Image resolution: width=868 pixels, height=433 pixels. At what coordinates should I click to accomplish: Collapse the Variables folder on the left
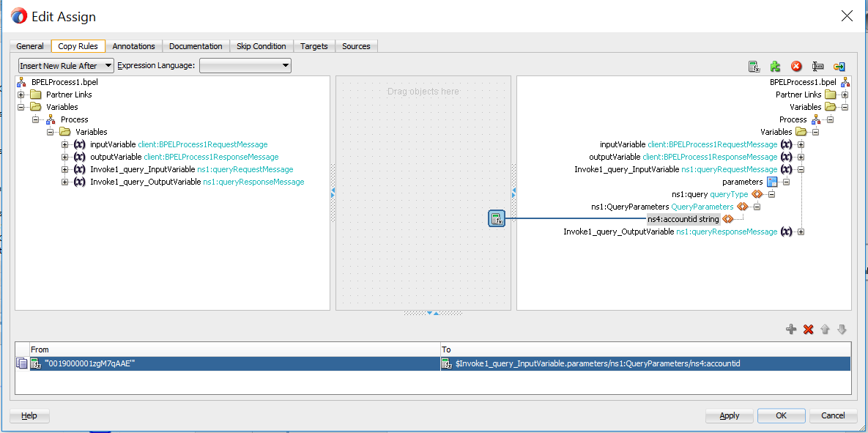pyautogui.click(x=21, y=106)
